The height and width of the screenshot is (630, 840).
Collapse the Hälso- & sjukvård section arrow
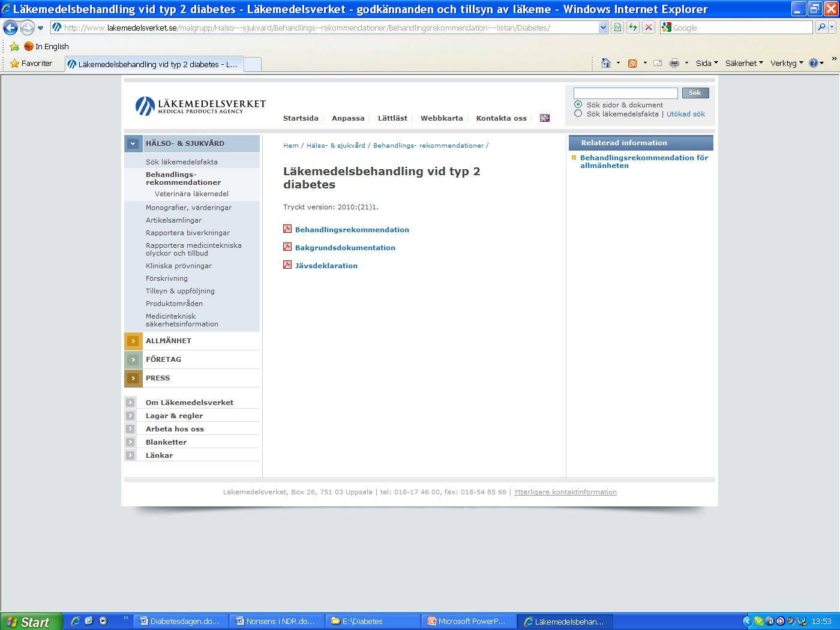tap(133, 144)
